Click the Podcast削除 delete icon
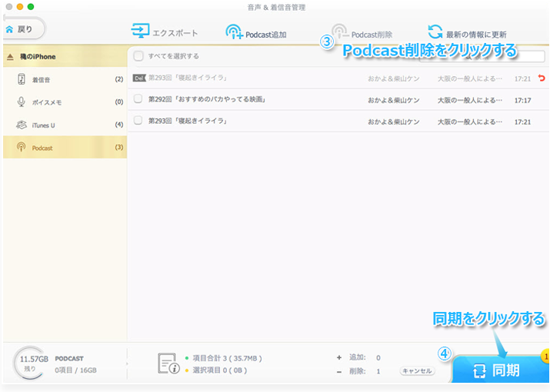550x392 pixels. pos(340,32)
